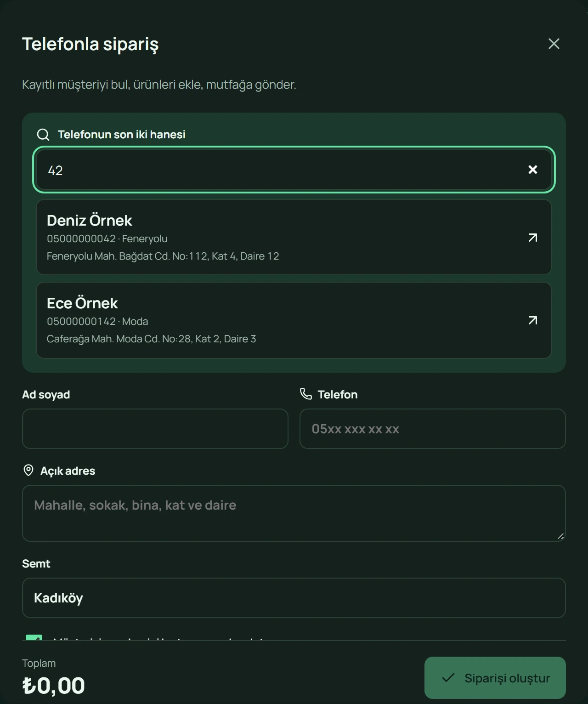The width and height of the screenshot is (588, 704).
Task: Click the Kayıtlı müşteriyi bul description text
Action: click(x=159, y=85)
